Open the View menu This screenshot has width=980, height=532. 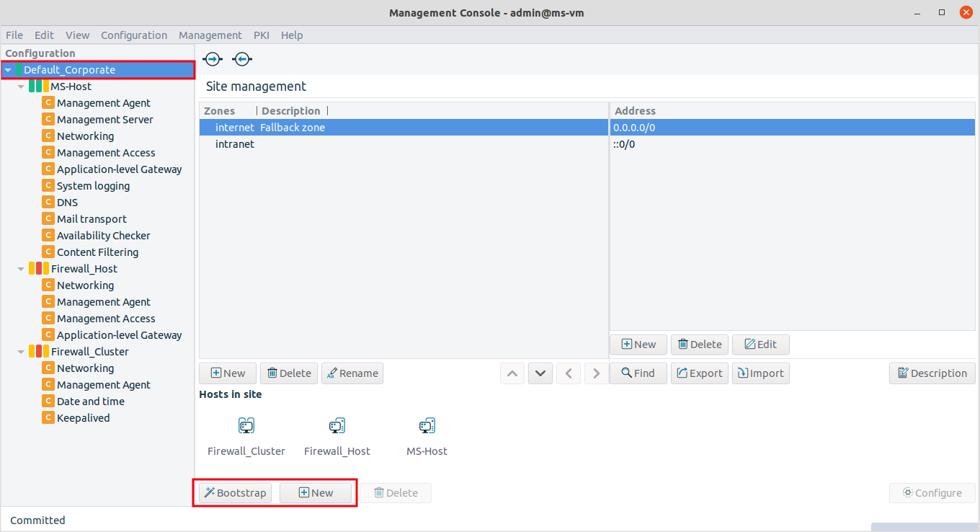[x=77, y=35]
